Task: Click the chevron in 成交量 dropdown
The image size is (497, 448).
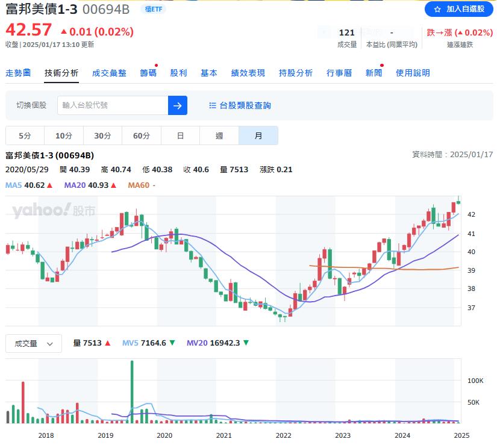Action: click(50, 344)
